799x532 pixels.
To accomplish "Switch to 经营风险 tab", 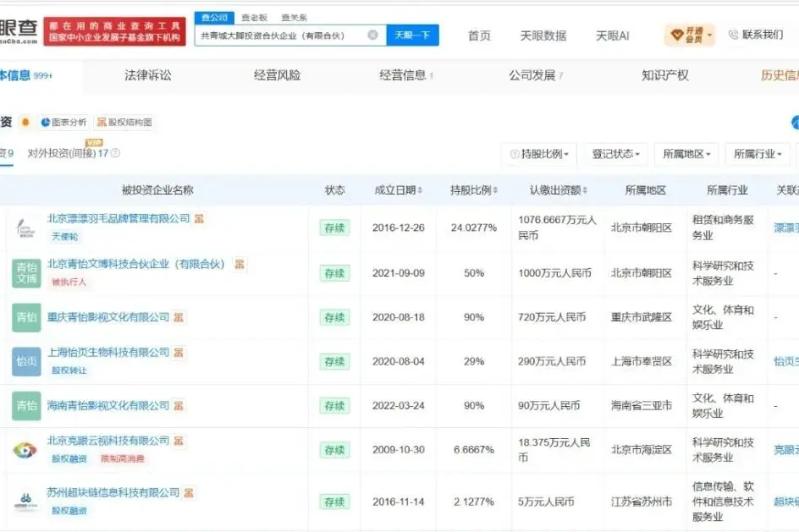I will (x=278, y=75).
